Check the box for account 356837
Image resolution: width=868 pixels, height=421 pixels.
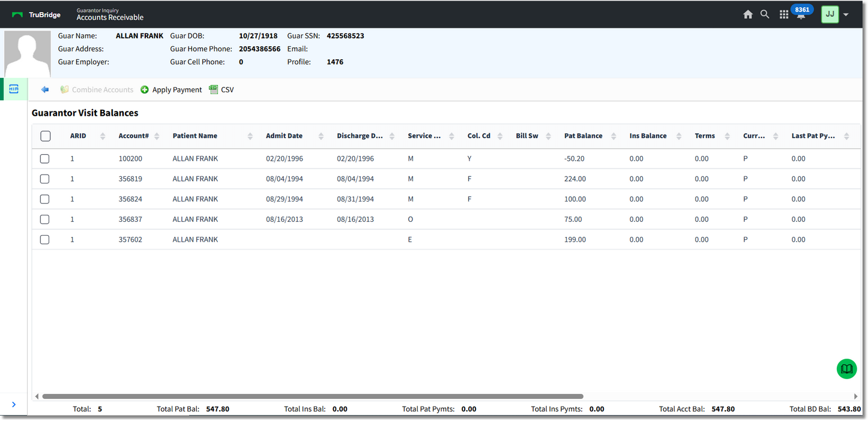44,219
